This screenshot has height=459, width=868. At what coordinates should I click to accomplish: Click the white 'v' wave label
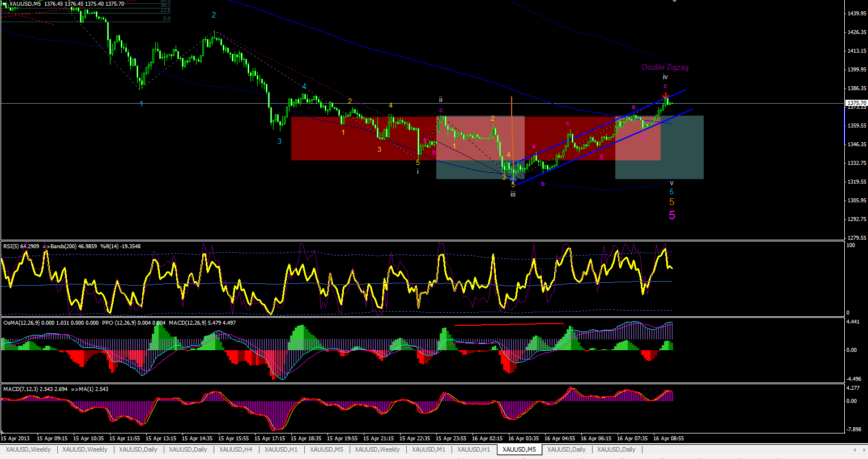point(671,183)
